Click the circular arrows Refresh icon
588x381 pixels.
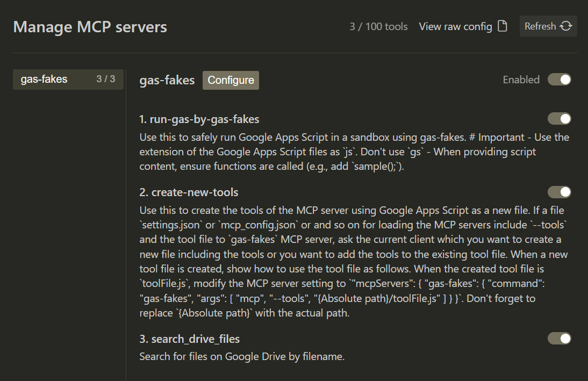[x=566, y=26]
